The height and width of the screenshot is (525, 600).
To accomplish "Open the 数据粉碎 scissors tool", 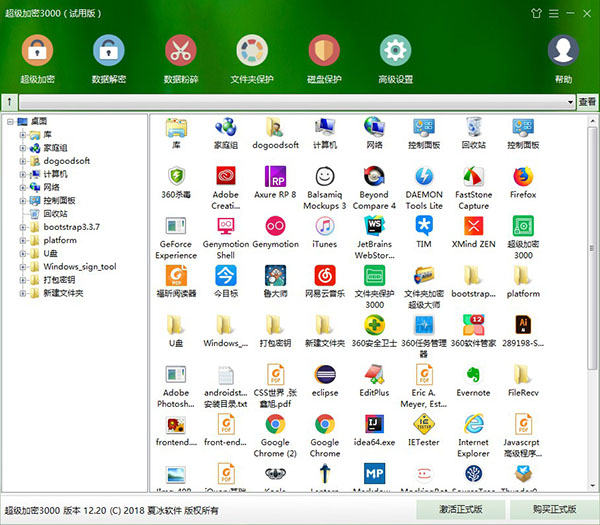I will [180, 52].
